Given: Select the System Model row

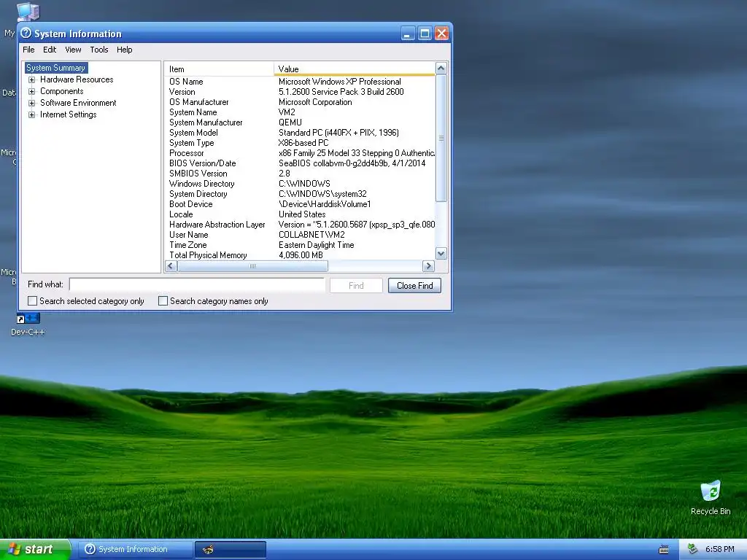Looking at the screenshot, I should [300, 133].
